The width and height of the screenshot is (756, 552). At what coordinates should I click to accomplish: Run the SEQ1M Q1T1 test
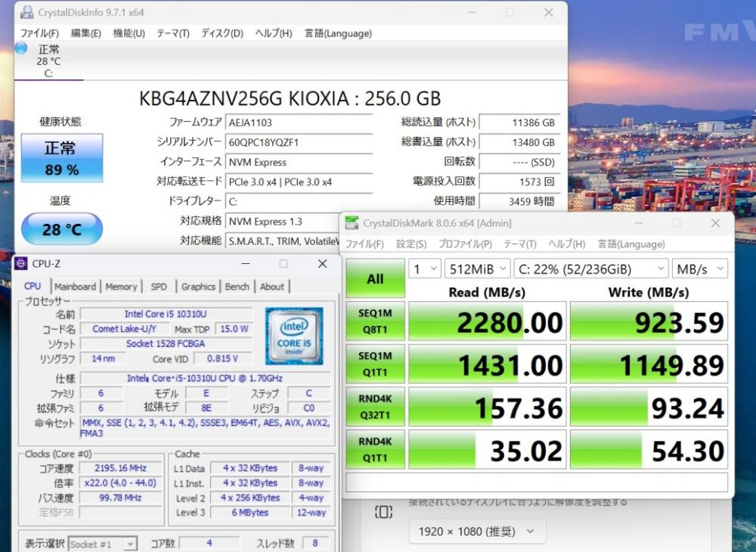[x=375, y=364]
